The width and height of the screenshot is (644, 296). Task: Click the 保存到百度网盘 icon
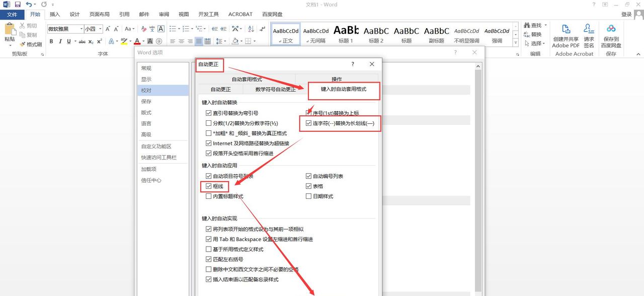pyautogui.click(x=611, y=34)
